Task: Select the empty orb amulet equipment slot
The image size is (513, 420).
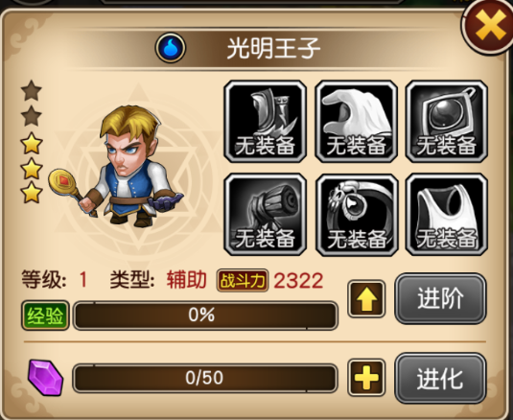Action: pyautogui.click(x=447, y=122)
